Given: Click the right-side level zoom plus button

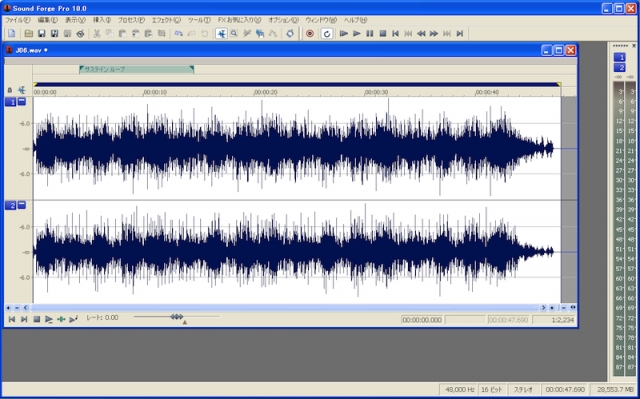Looking at the screenshot, I should 552,308.
